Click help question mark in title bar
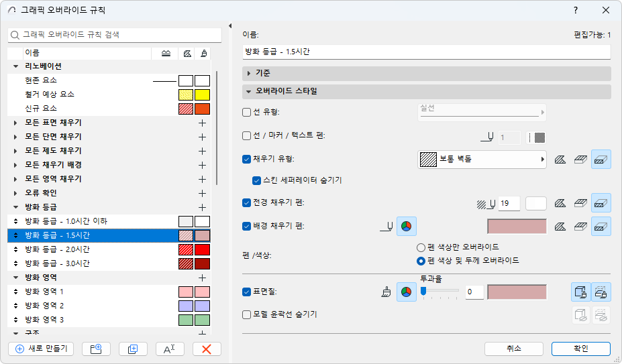The image size is (622, 364). point(576,10)
